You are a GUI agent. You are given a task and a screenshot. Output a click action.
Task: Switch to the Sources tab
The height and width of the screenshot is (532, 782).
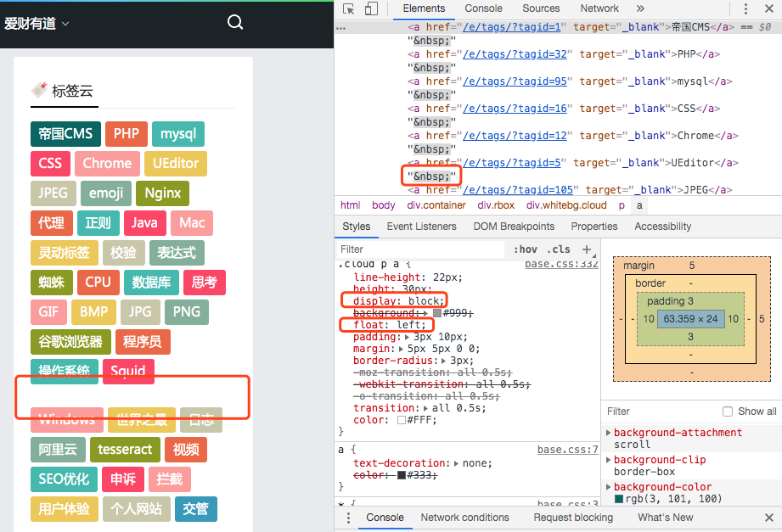click(x=541, y=8)
